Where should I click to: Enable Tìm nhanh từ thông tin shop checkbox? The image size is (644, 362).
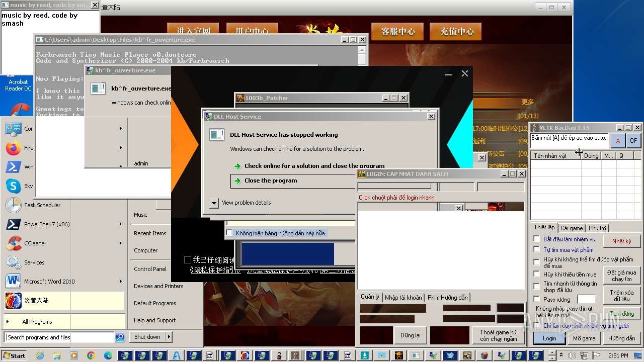[x=537, y=286]
